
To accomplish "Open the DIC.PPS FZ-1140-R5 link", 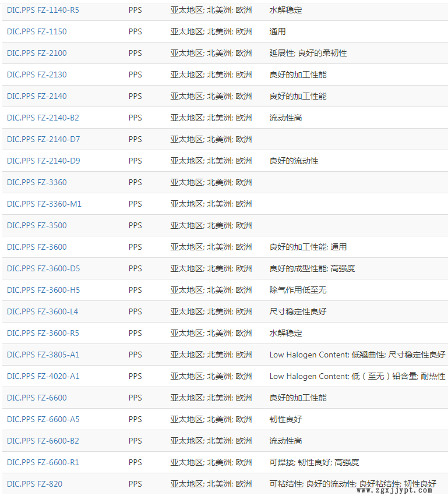I will tap(43, 10).
